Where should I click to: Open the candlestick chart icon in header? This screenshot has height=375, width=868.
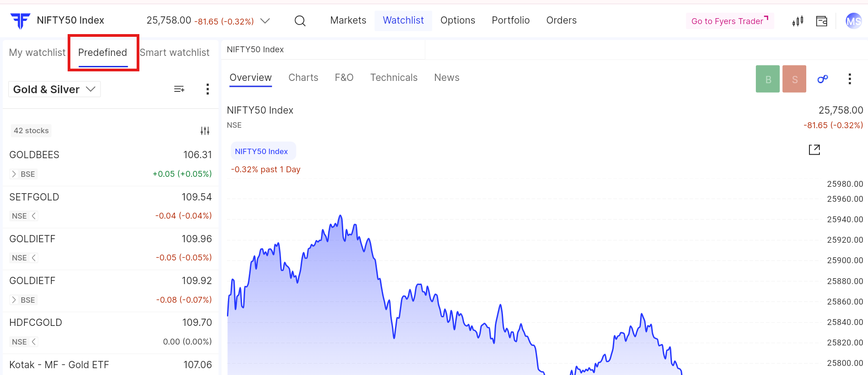[798, 21]
